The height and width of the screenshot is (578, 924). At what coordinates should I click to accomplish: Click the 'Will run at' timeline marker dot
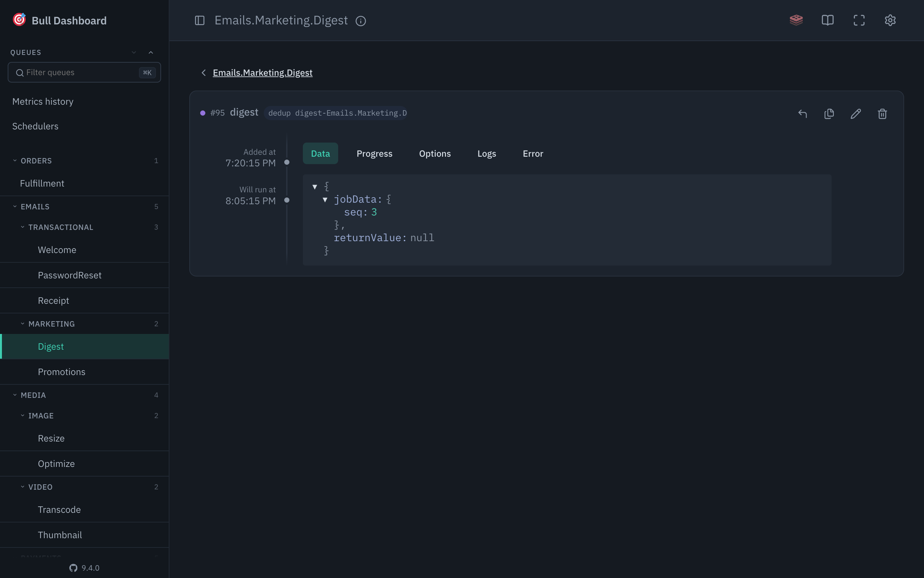point(287,200)
